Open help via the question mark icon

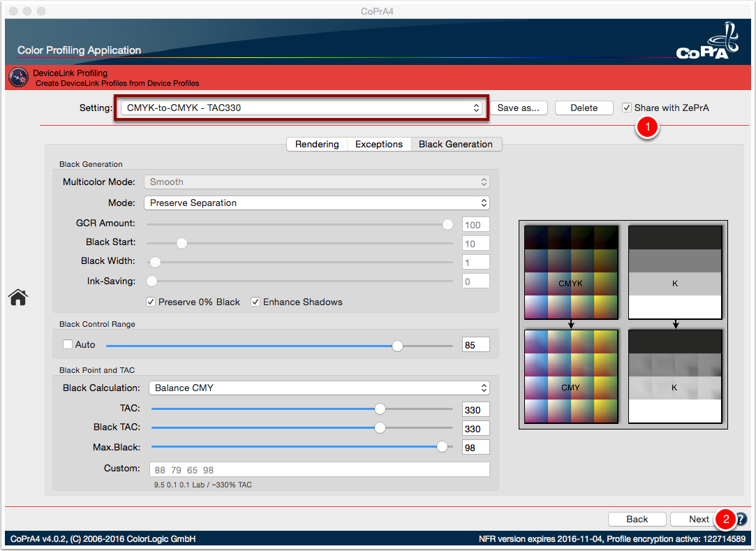click(x=741, y=519)
